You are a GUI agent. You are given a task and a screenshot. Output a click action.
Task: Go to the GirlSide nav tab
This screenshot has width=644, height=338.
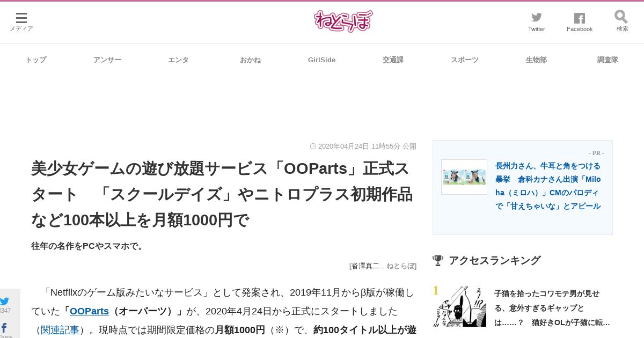tap(321, 60)
